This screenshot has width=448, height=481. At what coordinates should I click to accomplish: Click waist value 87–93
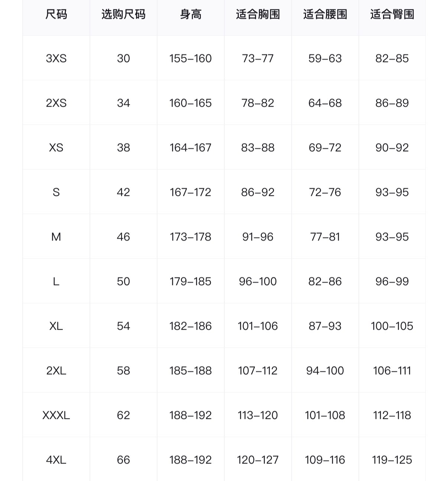coord(325,326)
